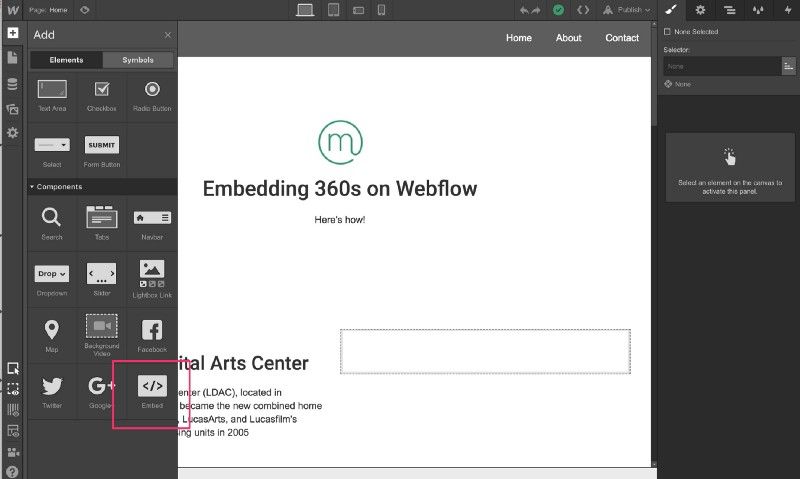Add a Search component
Screen dimensions: 800x479
tap(52, 223)
